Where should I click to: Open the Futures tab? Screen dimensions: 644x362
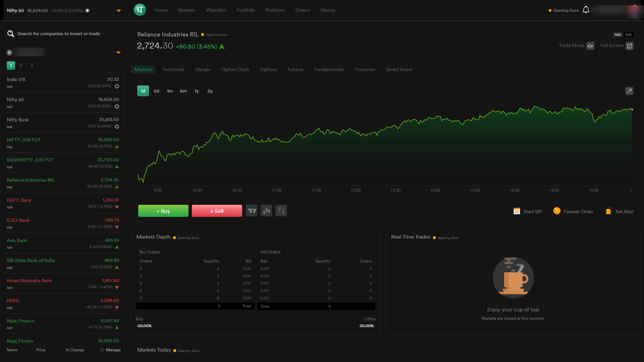click(x=295, y=69)
